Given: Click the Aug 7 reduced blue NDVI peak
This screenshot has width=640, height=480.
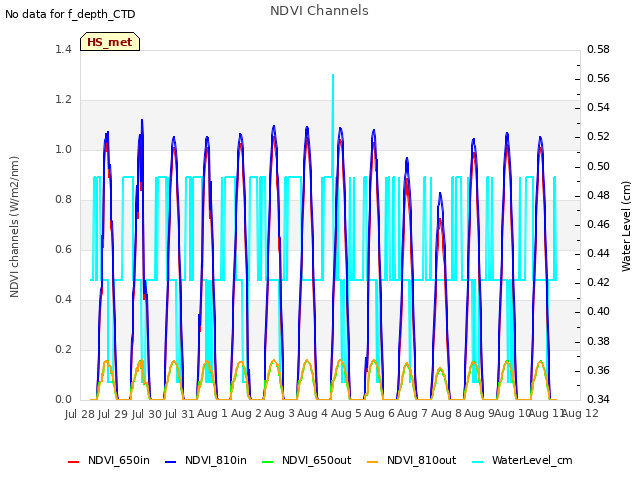Looking at the screenshot, I should pyautogui.click(x=440, y=195).
